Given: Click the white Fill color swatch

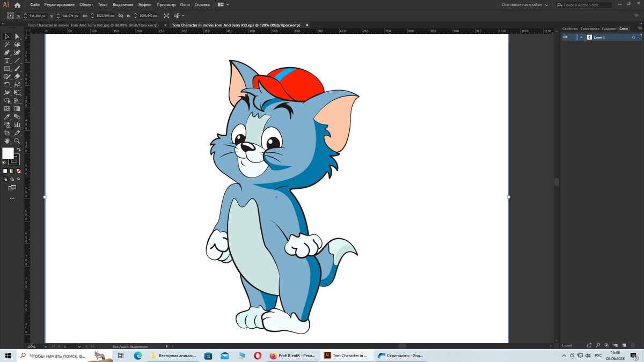Looking at the screenshot, I should (8, 153).
